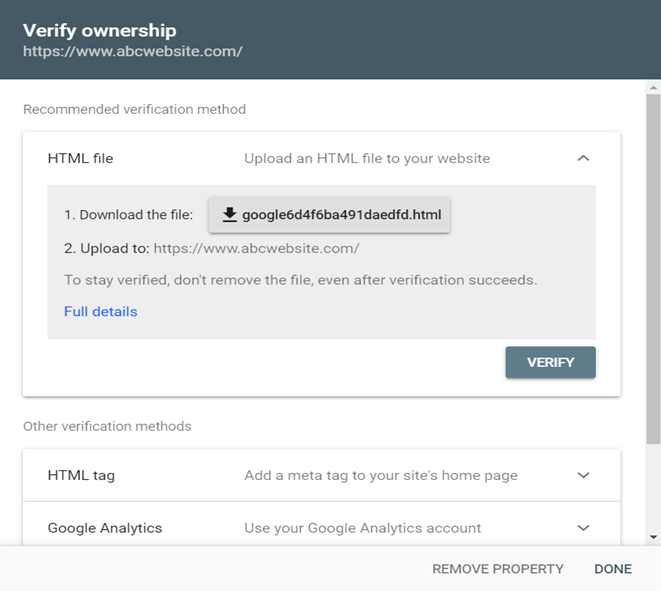Click 'Add a meta tag' description text

pyautogui.click(x=380, y=475)
